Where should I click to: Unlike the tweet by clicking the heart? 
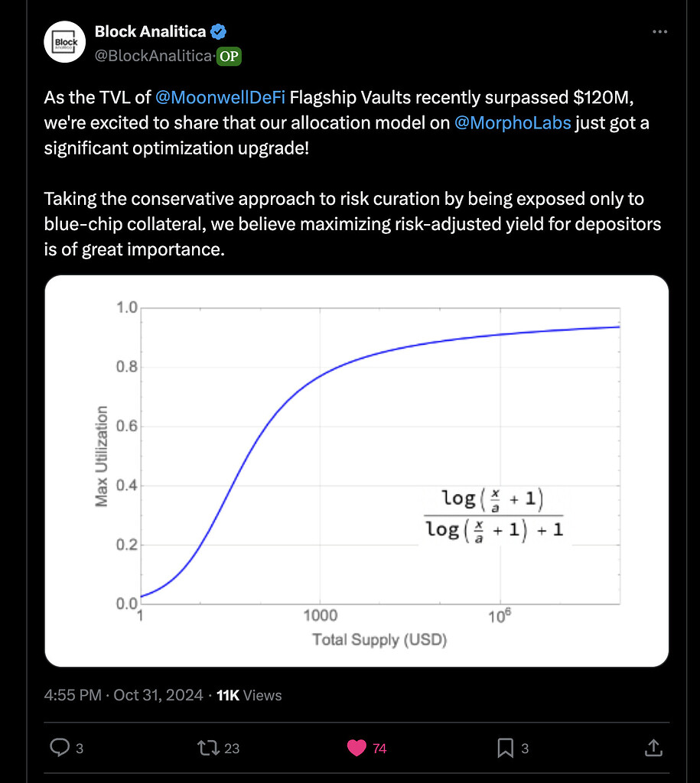pyautogui.click(x=357, y=748)
